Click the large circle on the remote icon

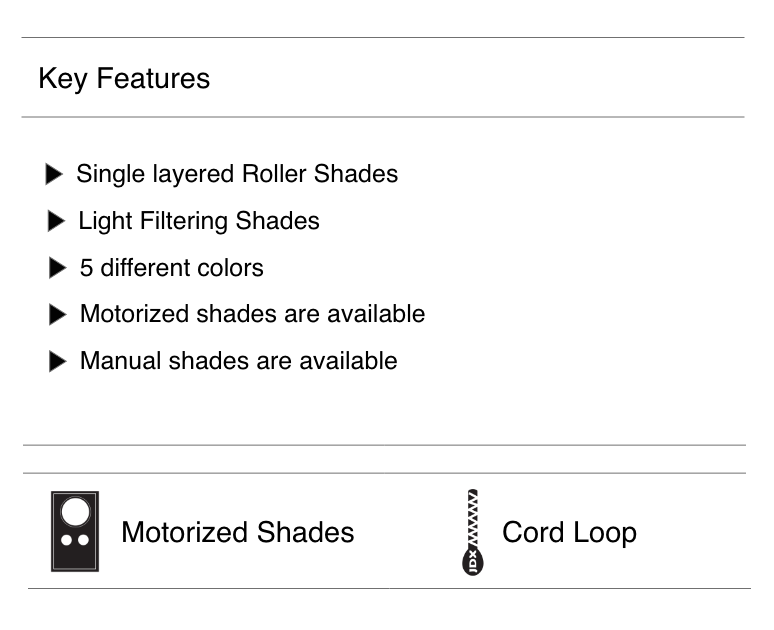75,512
